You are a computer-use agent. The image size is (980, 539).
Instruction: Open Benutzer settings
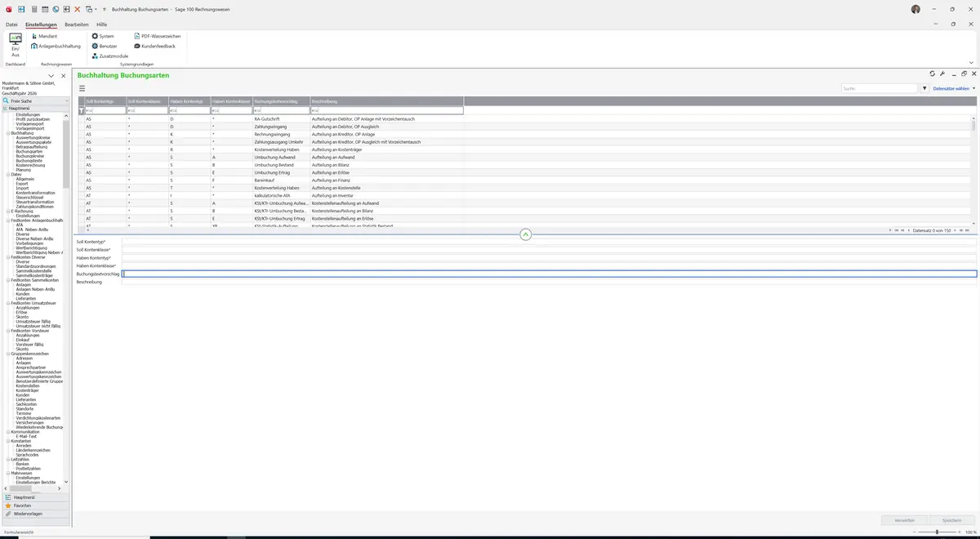(105, 46)
